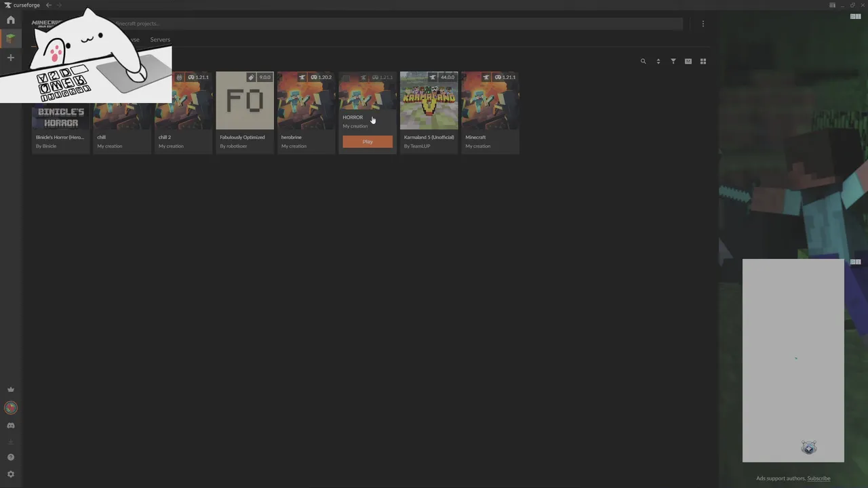Select the 'chill 2' profile name

point(165,137)
